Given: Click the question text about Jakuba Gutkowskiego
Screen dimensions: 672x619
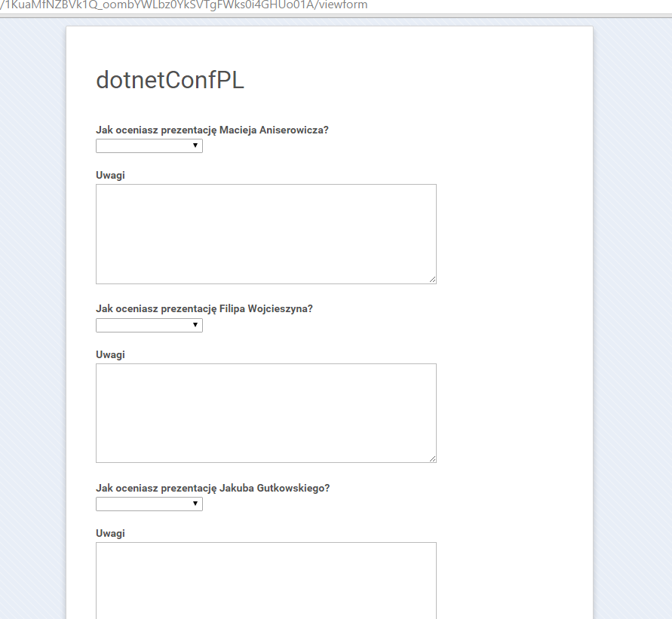Looking at the screenshot, I should coord(213,488).
